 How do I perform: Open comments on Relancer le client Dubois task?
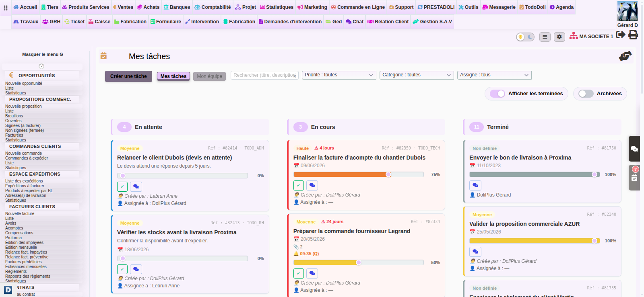point(136,186)
